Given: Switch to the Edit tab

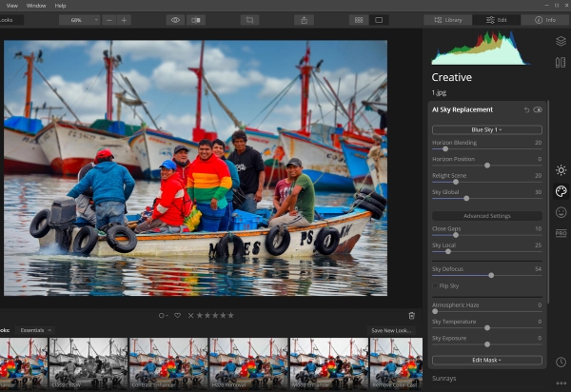Looking at the screenshot, I should pyautogui.click(x=497, y=20).
